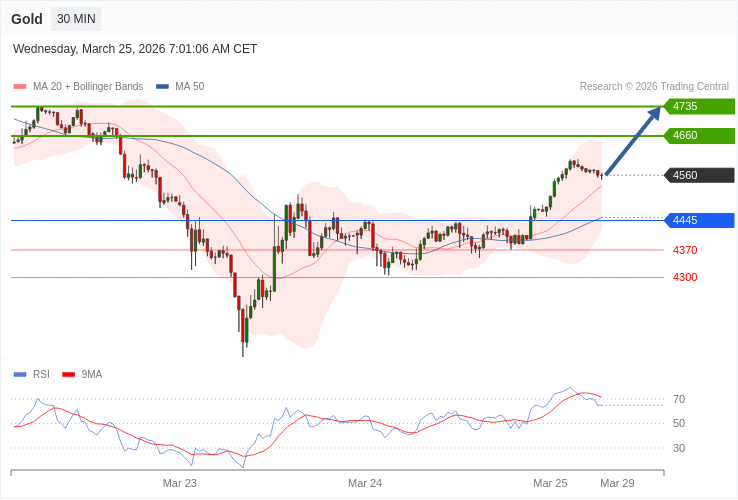
Task: Click the 4560 current price tag
Action: (x=699, y=175)
